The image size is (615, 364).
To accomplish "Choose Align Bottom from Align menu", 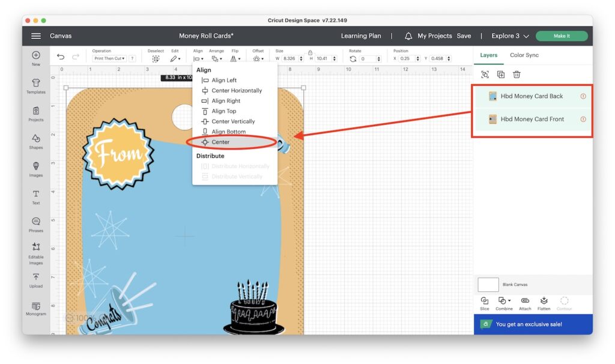I will click(x=228, y=132).
